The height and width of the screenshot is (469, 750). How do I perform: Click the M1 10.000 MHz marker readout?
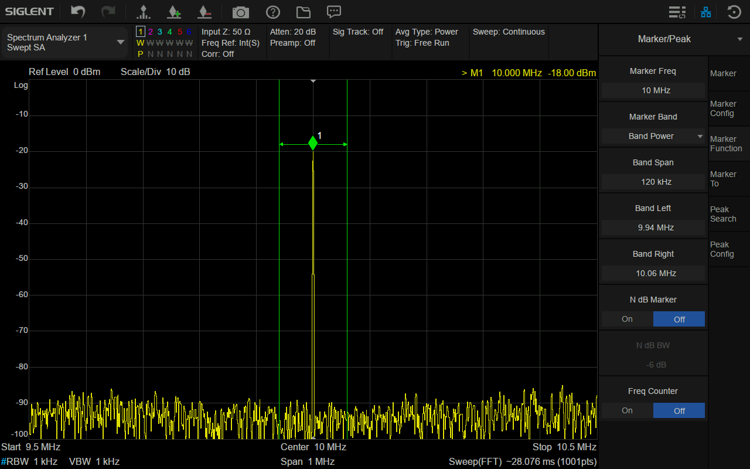tap(529, 73)
